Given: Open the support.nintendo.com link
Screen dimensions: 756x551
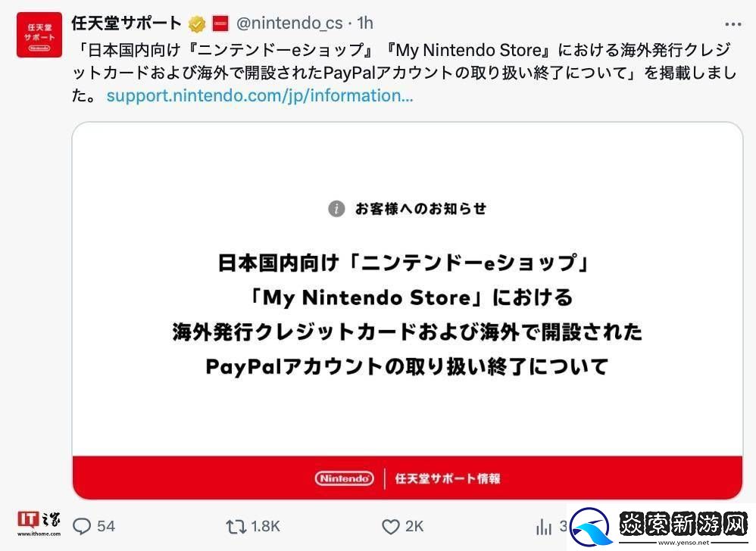Looking at the screenshot, I should coord(258,95).
